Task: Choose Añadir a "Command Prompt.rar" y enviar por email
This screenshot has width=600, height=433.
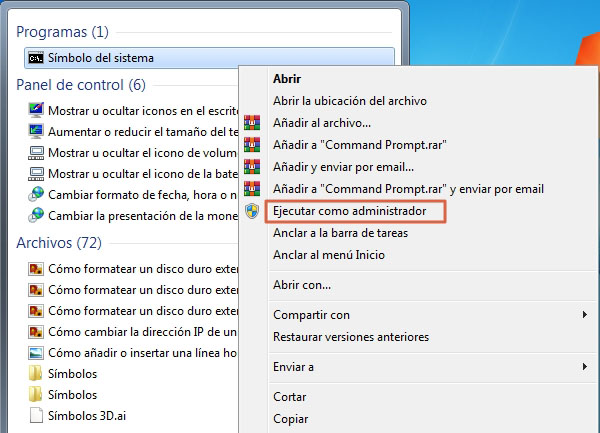Action: (x=408, y=189)
